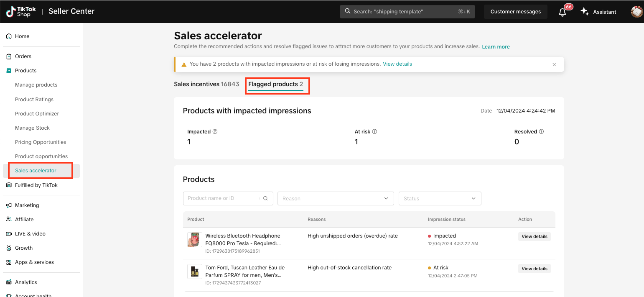Click the Tom Ford perfume thumbnail
This screenshot has height=297, width=644.
[x=194, y=271]
